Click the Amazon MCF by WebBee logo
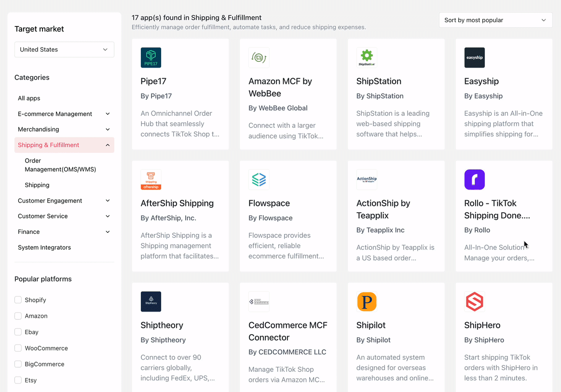The width and height of the screenshot is (561, 392). click(x=259, y=58)
